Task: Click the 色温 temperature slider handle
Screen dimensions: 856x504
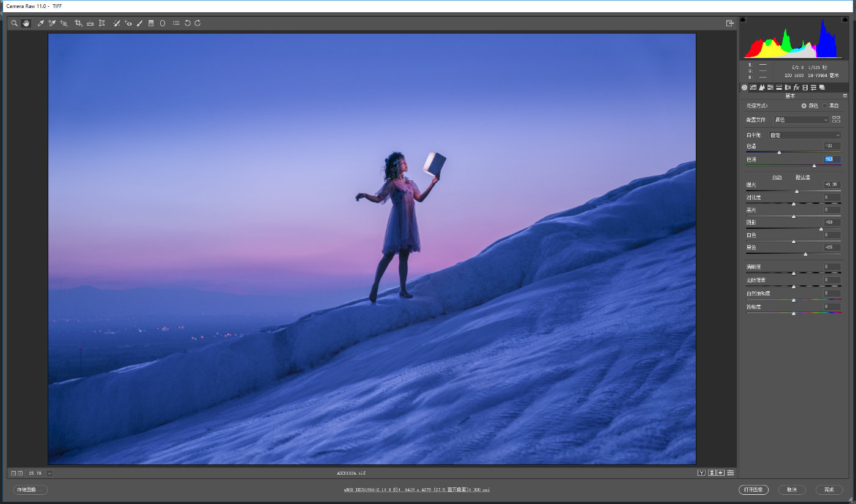Action: click(779, 152)
